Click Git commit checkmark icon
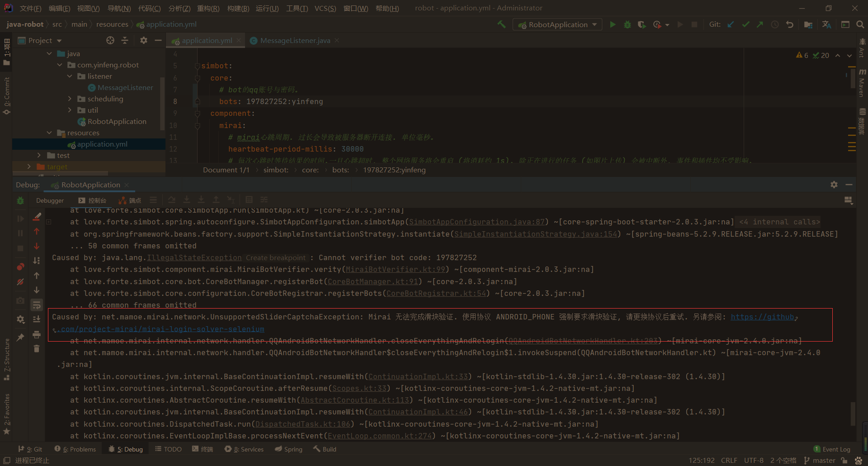Viewport: 868px width, 466px height. pyautogui.click(x=745, y=24)
